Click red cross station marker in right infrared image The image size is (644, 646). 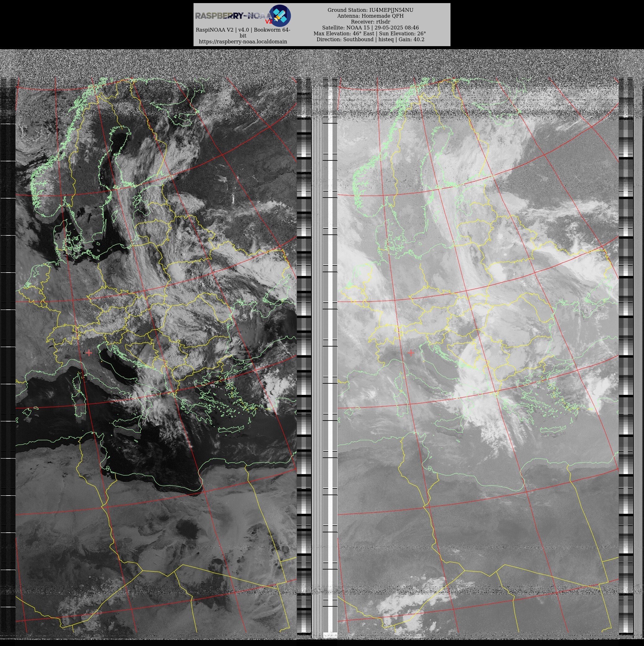pos(411,353)
